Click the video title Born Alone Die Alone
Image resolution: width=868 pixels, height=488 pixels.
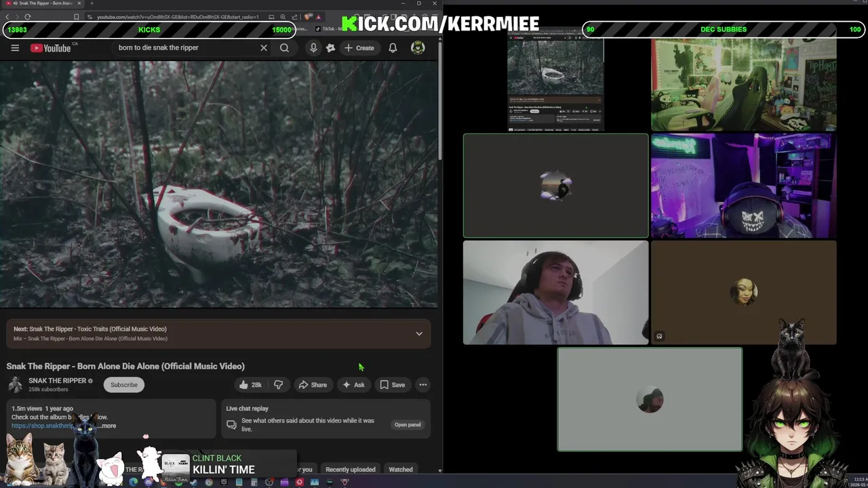[x=125, y=366]
